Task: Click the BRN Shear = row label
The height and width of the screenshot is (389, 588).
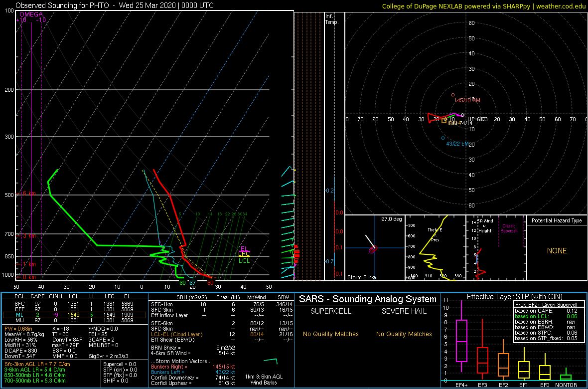Action: coord(166,348)
